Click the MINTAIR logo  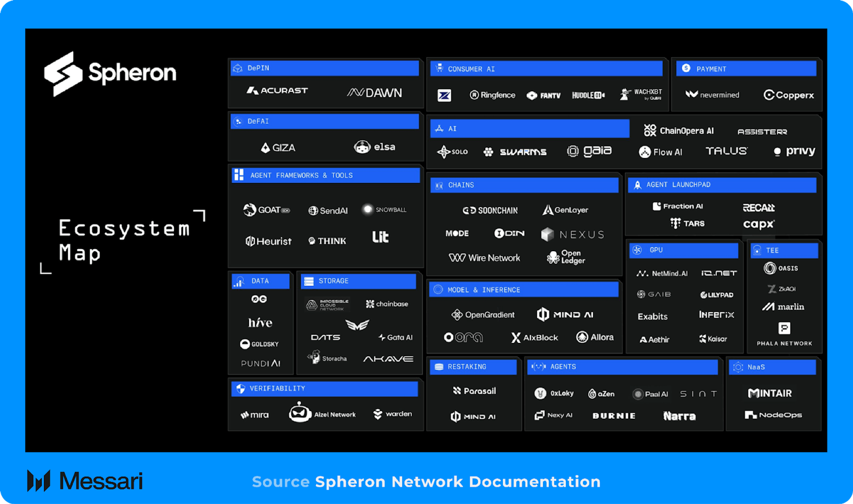(770, 393)
